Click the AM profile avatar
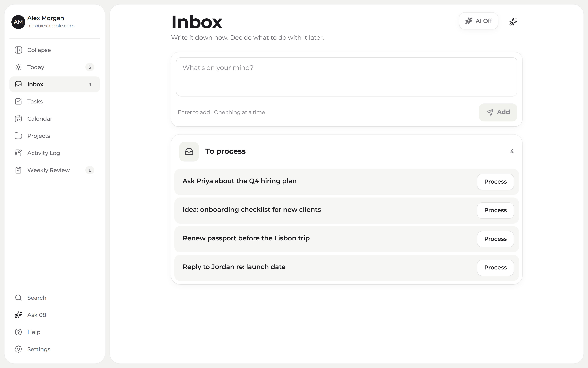The height and width of the screenshot is (368, 588). click(18, 22)
